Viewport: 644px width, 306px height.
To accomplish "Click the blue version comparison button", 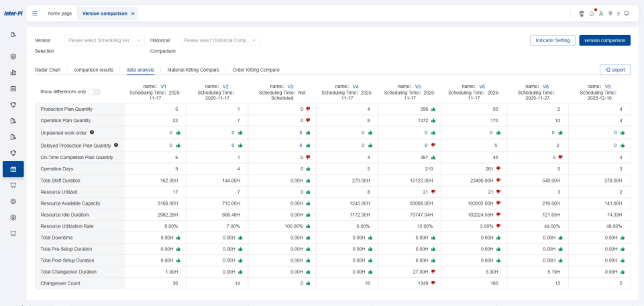I will coord(605,40).
